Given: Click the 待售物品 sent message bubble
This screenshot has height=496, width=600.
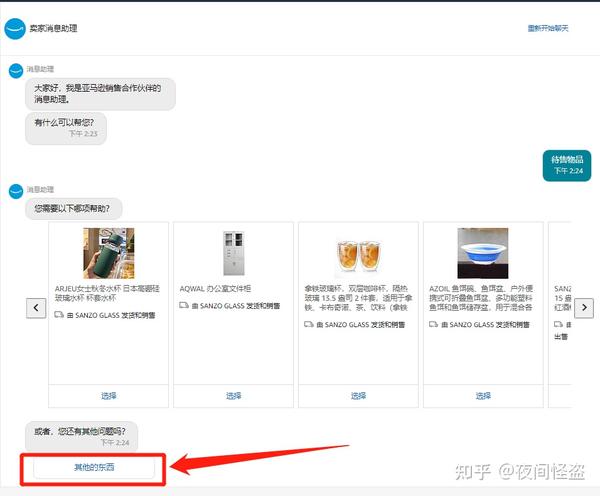Looking at the screenshot, I should point(567,165).
